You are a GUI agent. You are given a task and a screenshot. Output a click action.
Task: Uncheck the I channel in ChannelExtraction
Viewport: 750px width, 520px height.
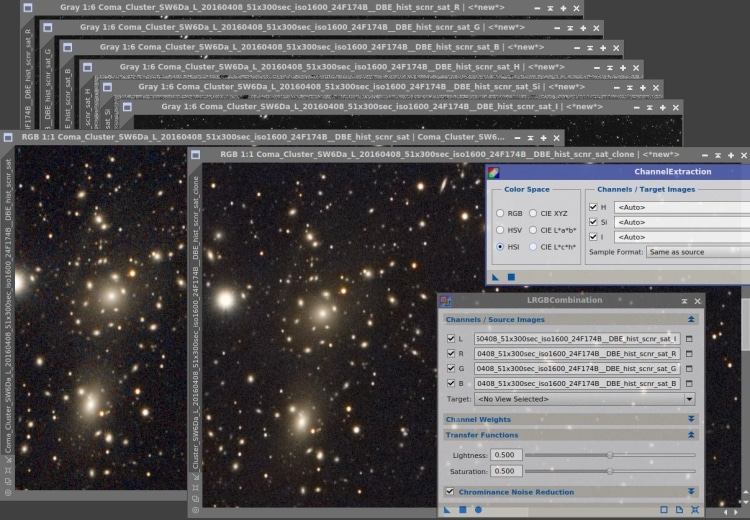point(593,237)
